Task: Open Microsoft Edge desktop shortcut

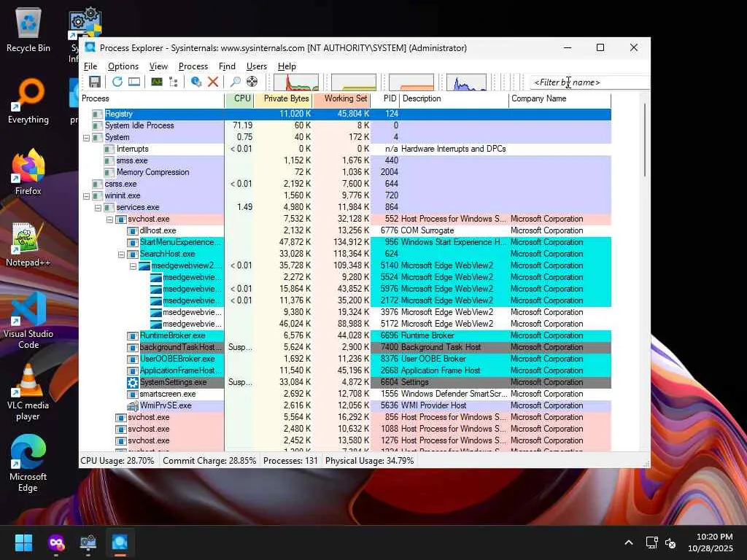Action: coord(28,463)
